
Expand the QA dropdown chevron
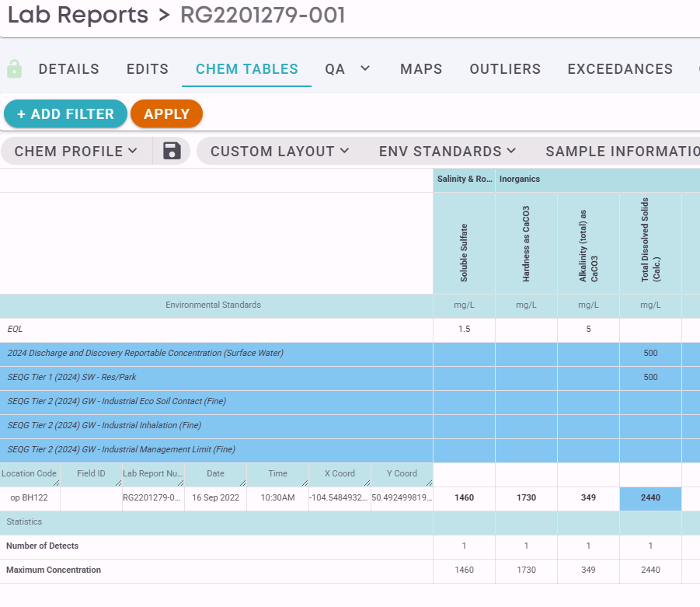pos(365,68)
